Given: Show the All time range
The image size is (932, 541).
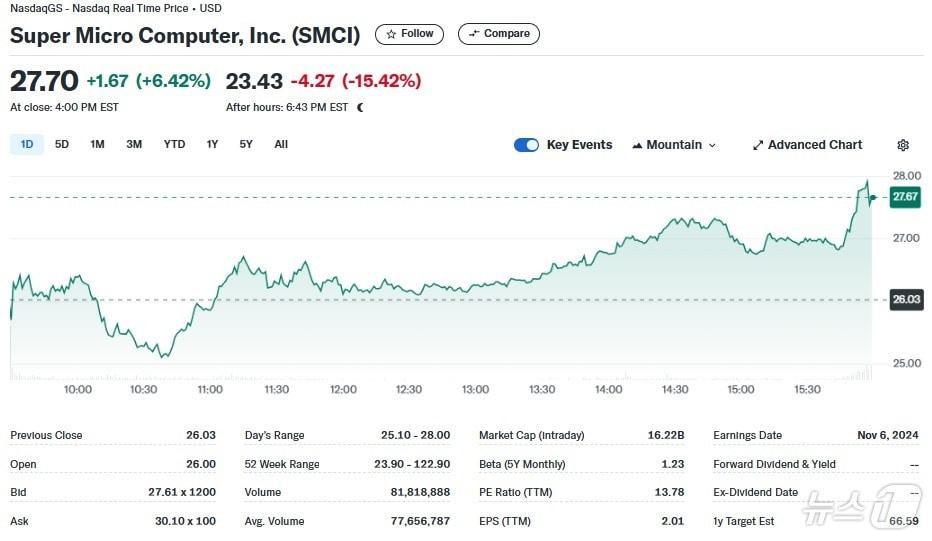Looking at the screenshot, I should 281,144.
